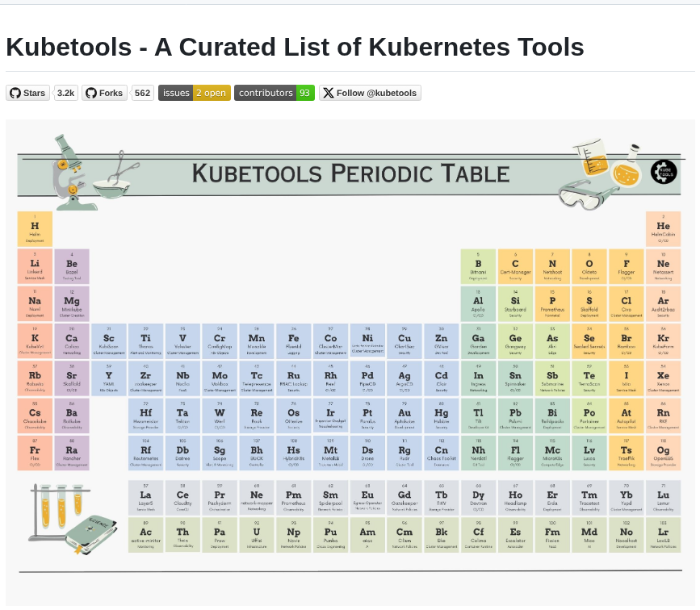This screenshot has height=610, width=700.
Task: Click the 'Ac' active-monitor cell
Action: pyautogui.click(x=145, y=535)
